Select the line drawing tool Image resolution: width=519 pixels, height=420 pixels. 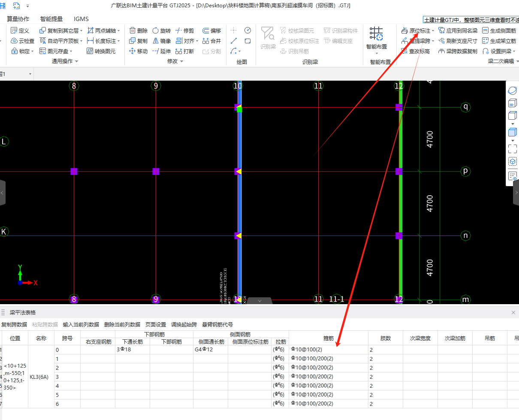234,41
